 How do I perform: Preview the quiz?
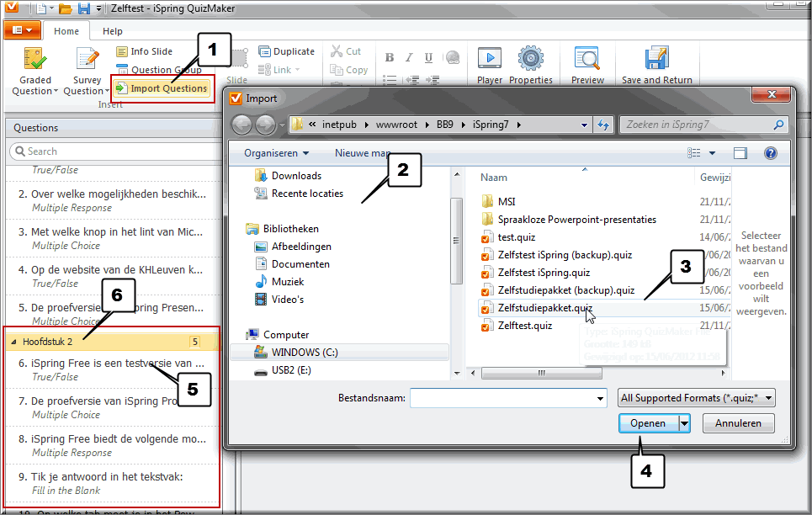click(x=588, y=65)
